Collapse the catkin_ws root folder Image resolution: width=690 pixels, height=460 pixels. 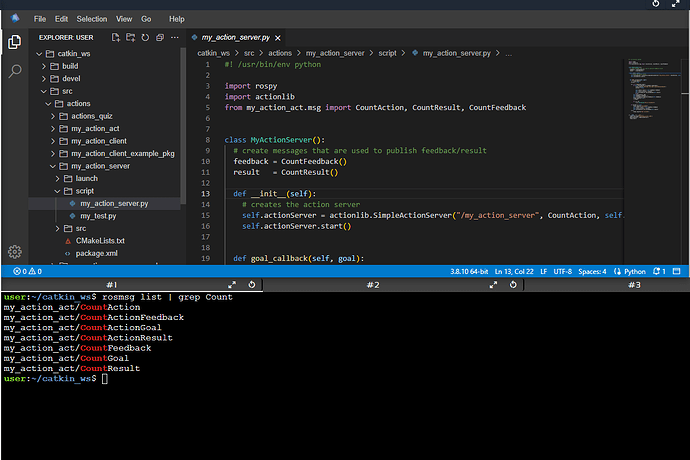point(73,54)
